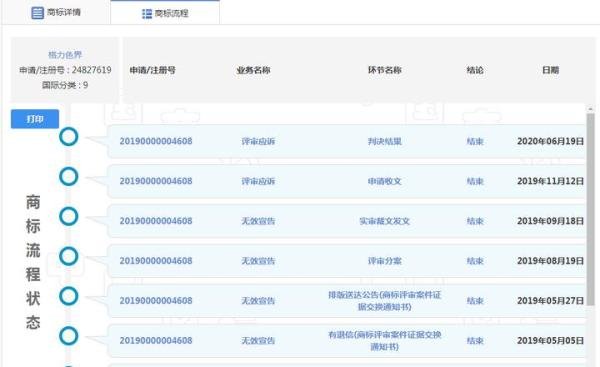Click application number in the 评审分案 row
Screen dimensions: 600x367
tap(156, 261)
